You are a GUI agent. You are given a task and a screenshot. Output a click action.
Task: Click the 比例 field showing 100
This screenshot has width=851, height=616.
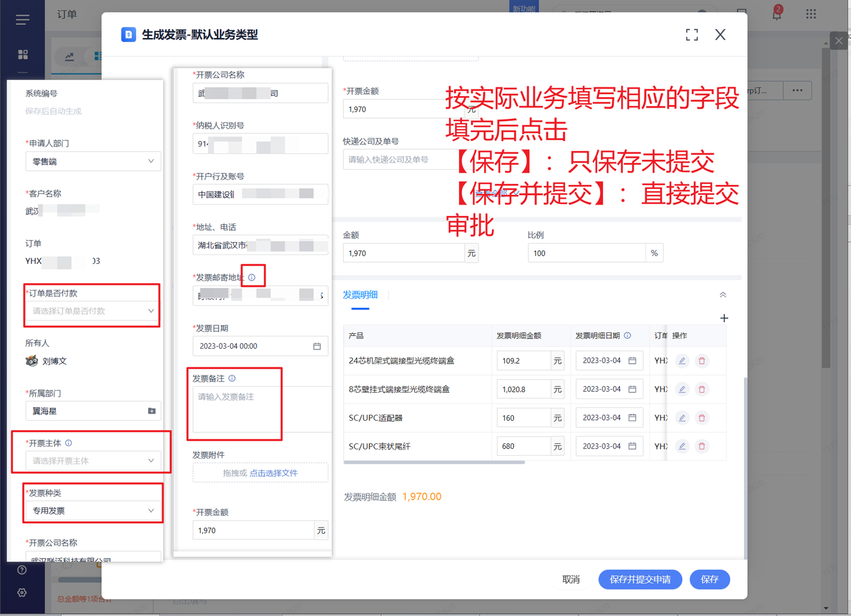coord(587,253)
